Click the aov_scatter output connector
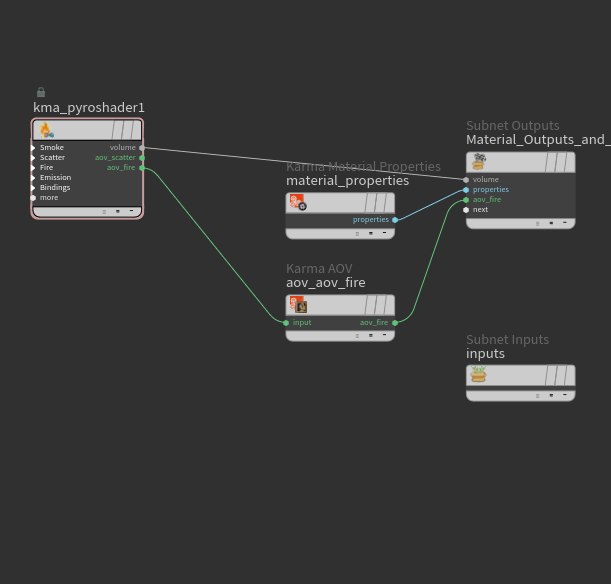 click(x=142, y=158)
